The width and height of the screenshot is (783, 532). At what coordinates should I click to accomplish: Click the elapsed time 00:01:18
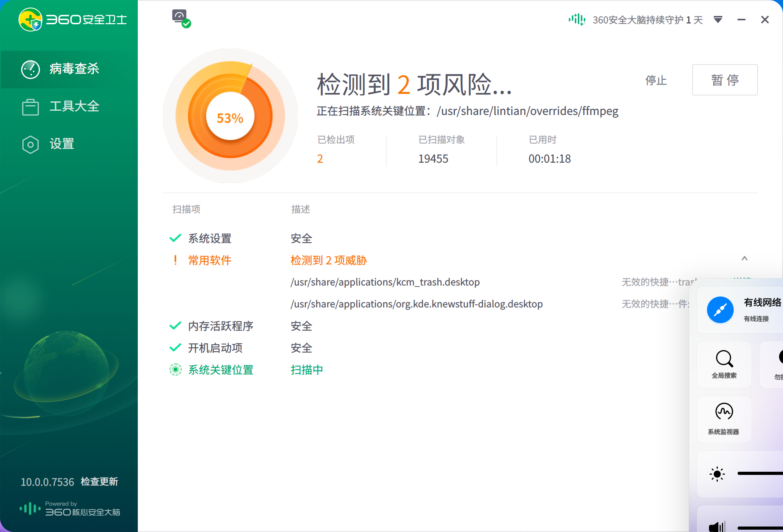pos(550,158)
